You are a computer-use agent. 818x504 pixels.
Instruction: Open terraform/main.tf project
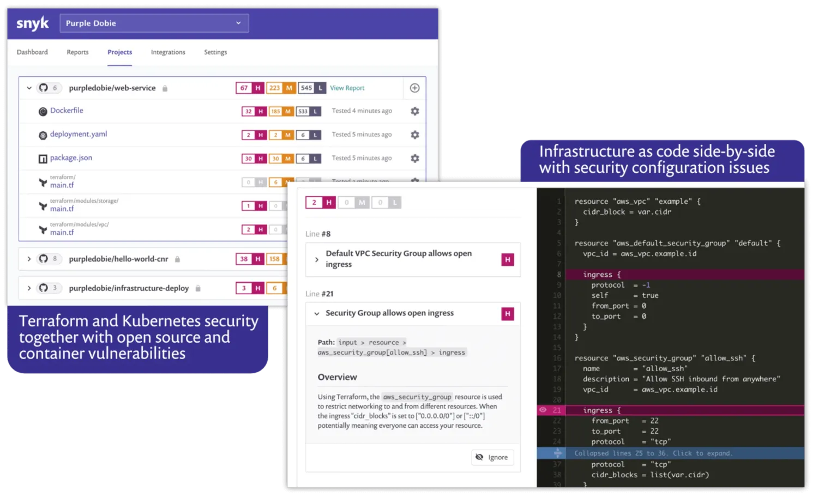click(62, 185)
